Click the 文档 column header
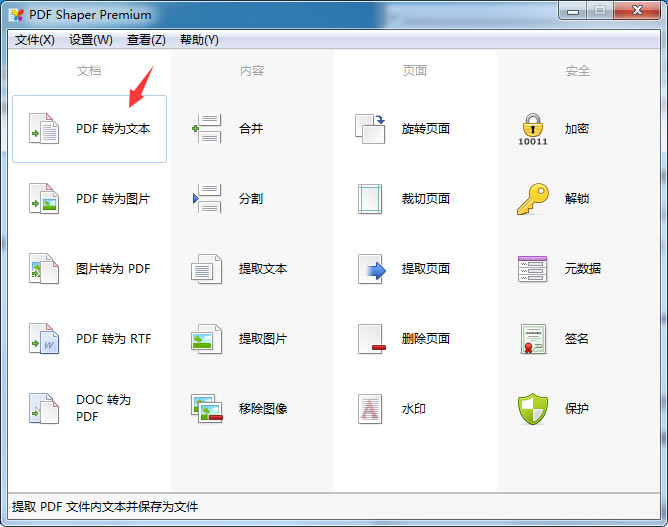The height and width of the screenshot is (527, 668). pos(89,71)
